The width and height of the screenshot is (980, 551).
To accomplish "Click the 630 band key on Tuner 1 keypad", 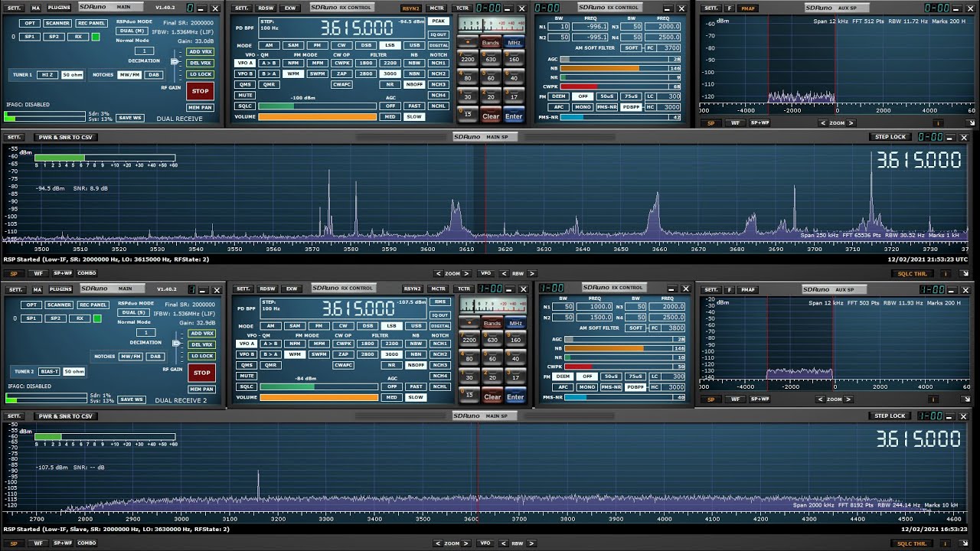I will pyautogui.click(x=491, y=59).
